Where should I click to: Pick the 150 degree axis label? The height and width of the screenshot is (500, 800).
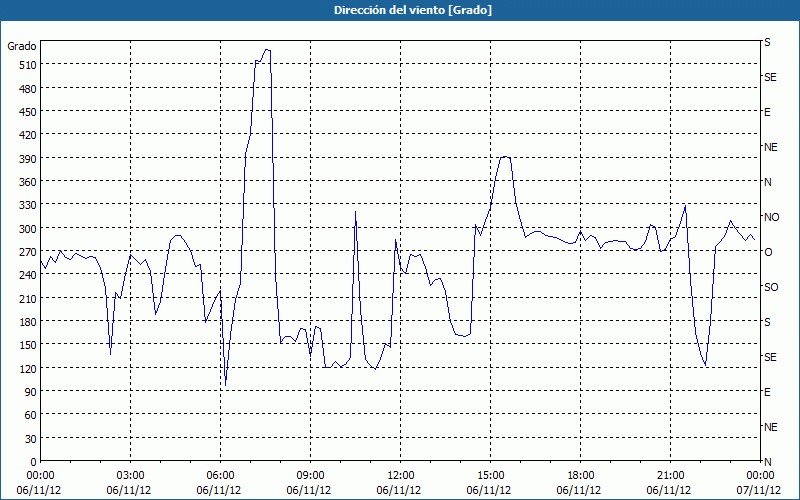(x=28, y=345)
